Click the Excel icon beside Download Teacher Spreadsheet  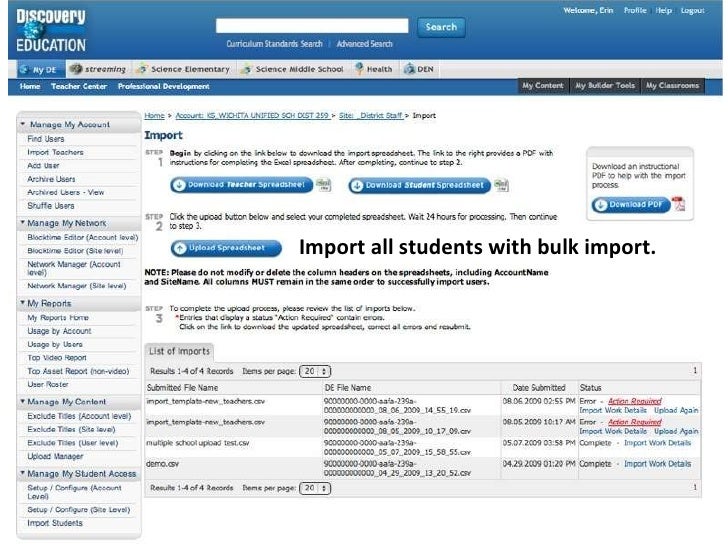[x=324, y=184]
